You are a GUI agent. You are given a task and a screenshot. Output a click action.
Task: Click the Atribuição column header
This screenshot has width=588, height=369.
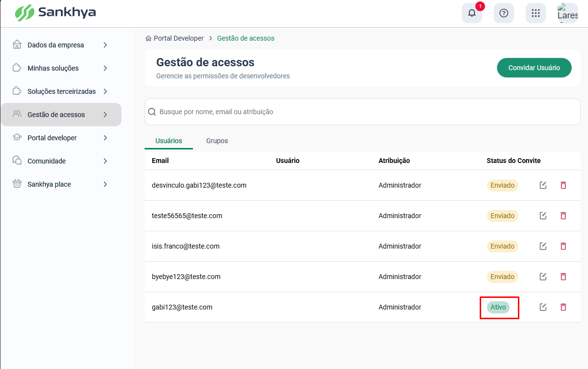[394, 161]
